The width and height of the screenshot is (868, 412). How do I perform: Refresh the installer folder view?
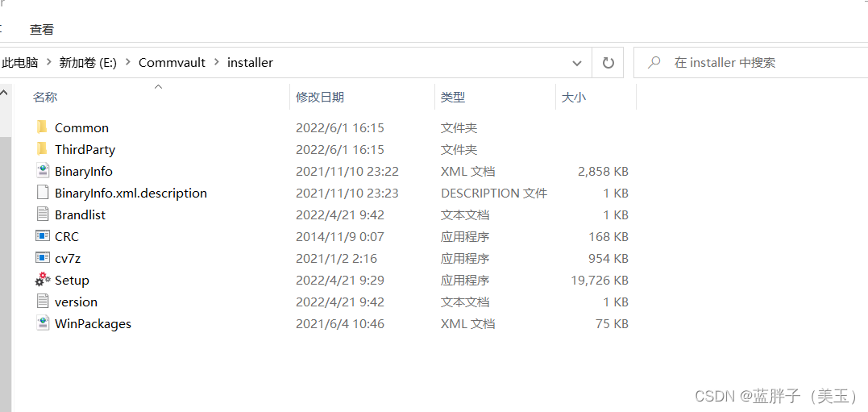tap(608, 63)
